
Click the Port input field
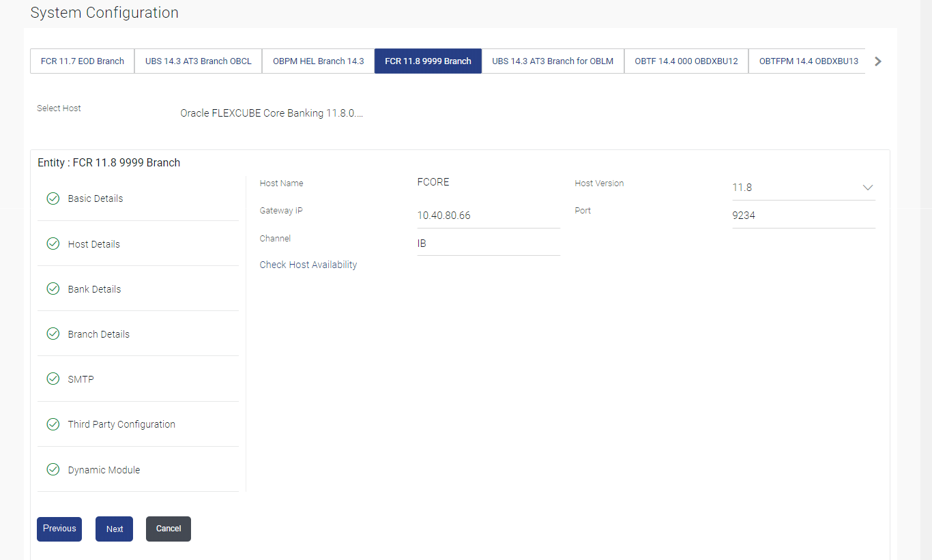(804, 216)
